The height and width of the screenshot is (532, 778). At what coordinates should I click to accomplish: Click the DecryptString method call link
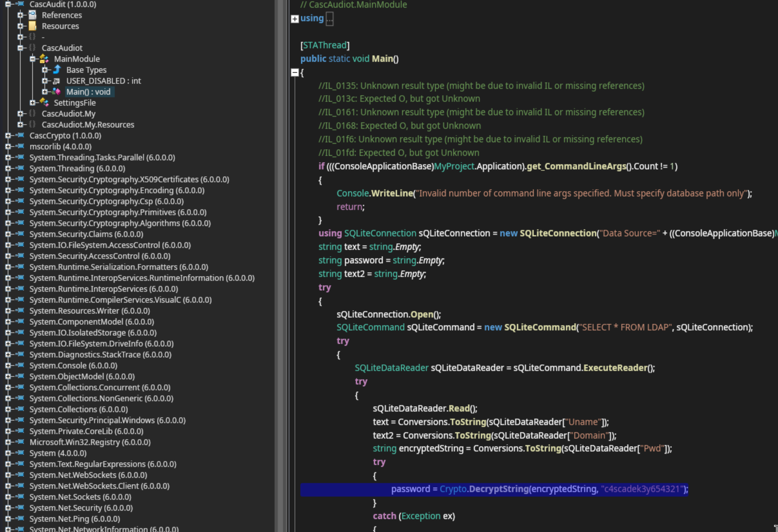[x=499, y=489]
